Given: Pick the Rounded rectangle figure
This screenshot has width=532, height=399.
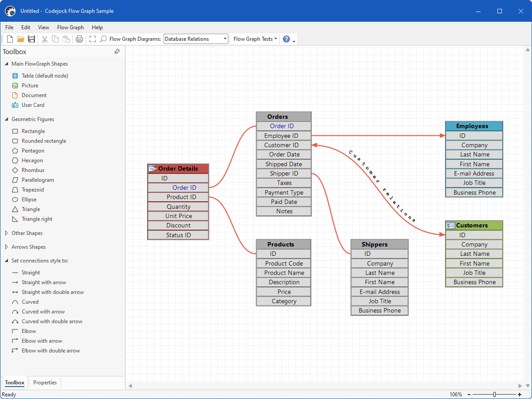Looking at the screenshot, I should click(x=44, y=141).
